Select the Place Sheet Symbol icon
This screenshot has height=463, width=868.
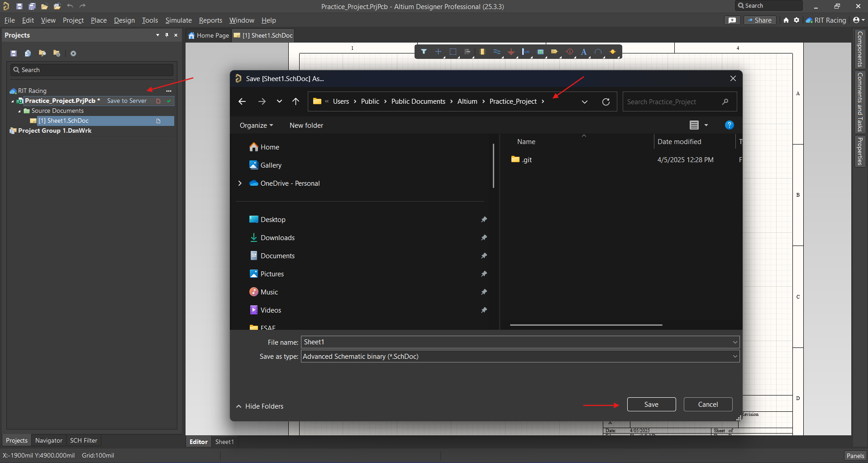pos(540,52)
